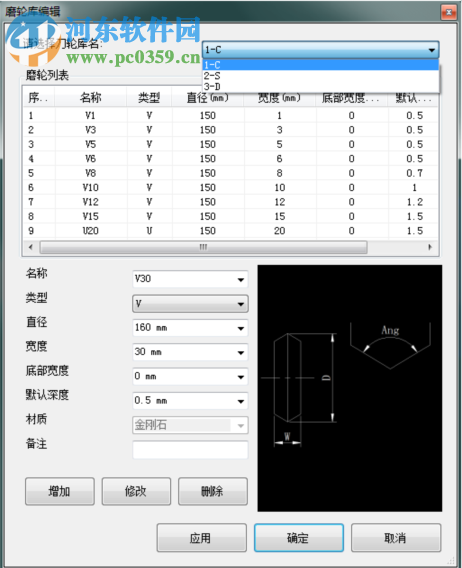Click the U type cell in row 9
The image size is (462, 568).
[149, 231]
